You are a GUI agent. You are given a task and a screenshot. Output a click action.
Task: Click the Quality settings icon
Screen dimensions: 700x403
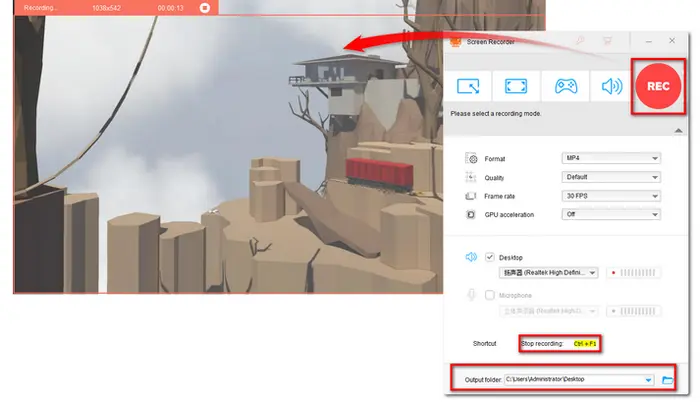(471, 177)
